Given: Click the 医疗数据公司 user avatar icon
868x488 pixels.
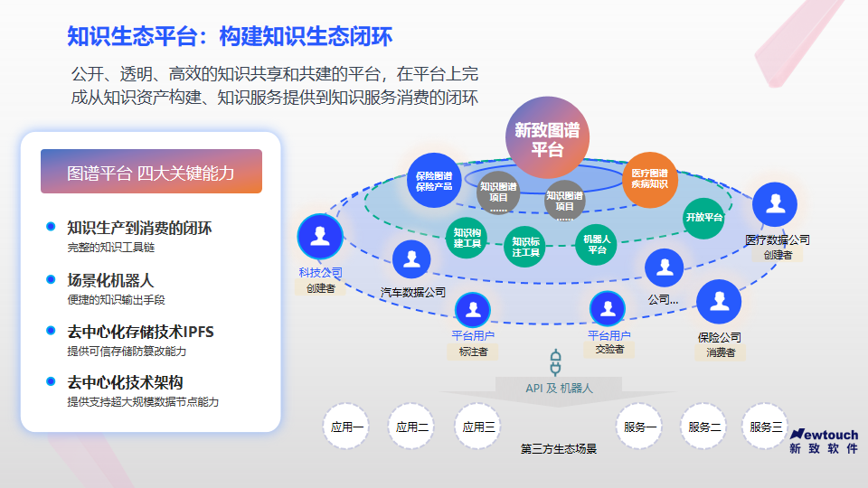Looking at the screenshot, I should pyautogui.click(x=775, y=204).
